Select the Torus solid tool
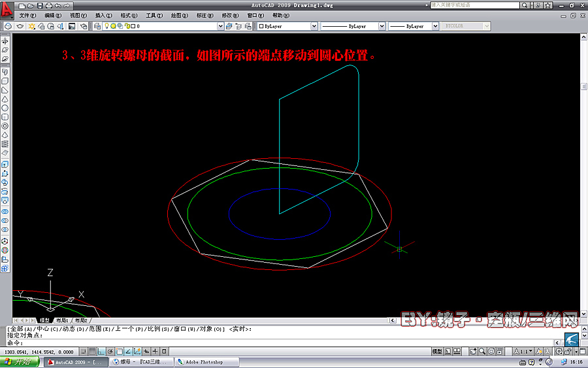Screen dimensions: 588x368 [x=5, y=126]
